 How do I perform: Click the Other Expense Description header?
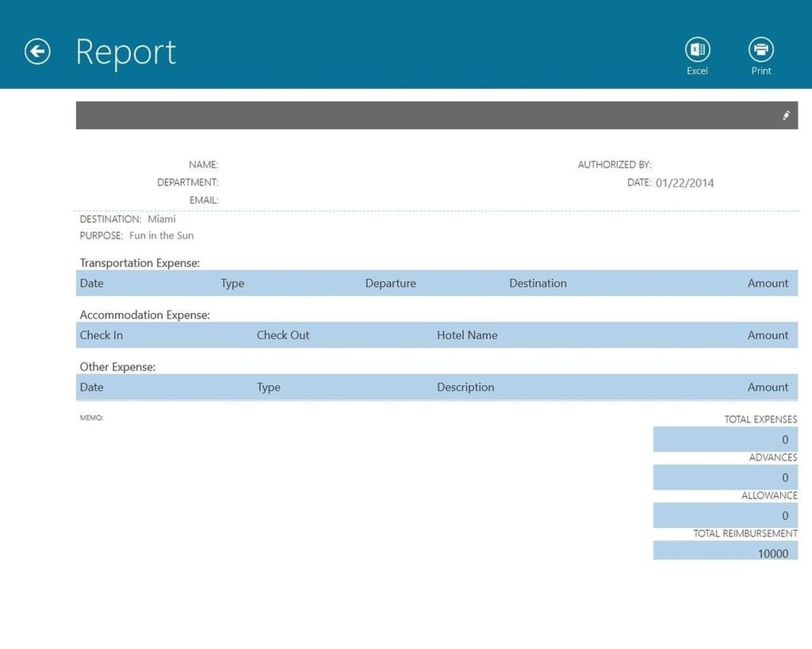(465, 387)
